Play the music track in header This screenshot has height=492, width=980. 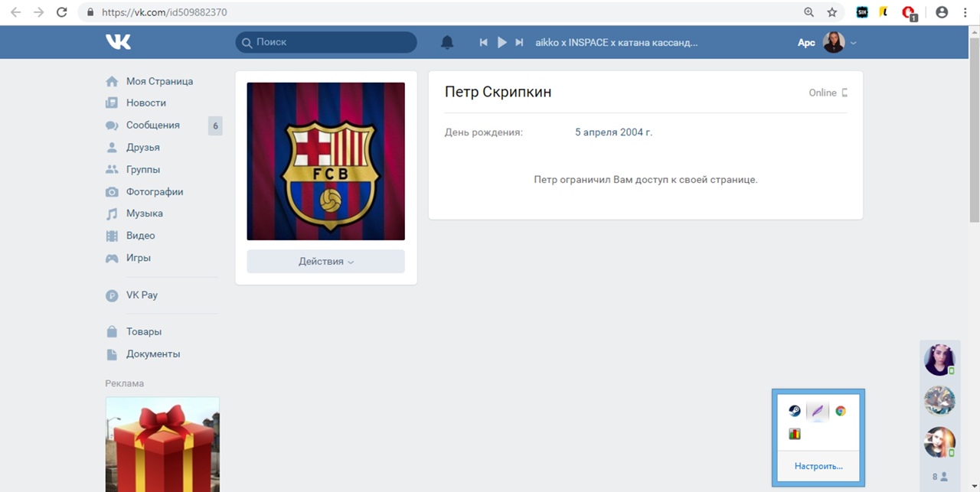(501, 43)
